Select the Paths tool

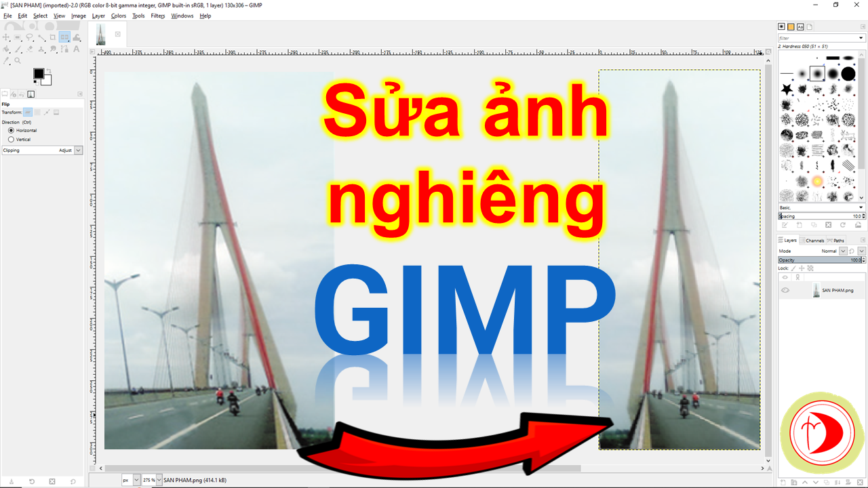64,49
